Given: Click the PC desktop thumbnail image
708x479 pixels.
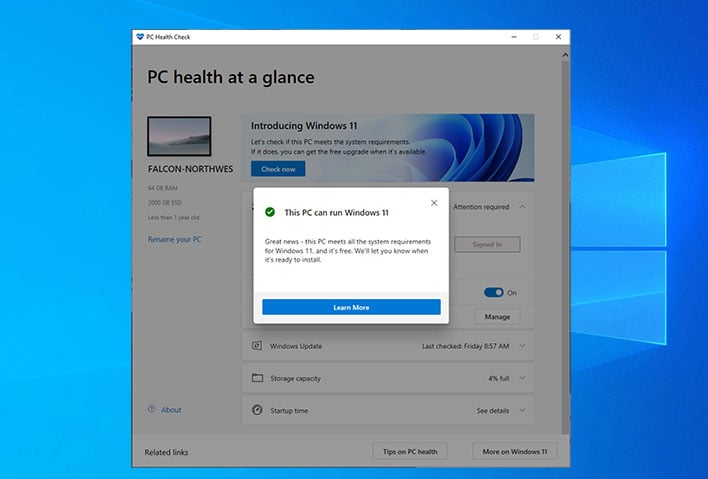Looking at the screenshot, I should click(x=179, y=136).
